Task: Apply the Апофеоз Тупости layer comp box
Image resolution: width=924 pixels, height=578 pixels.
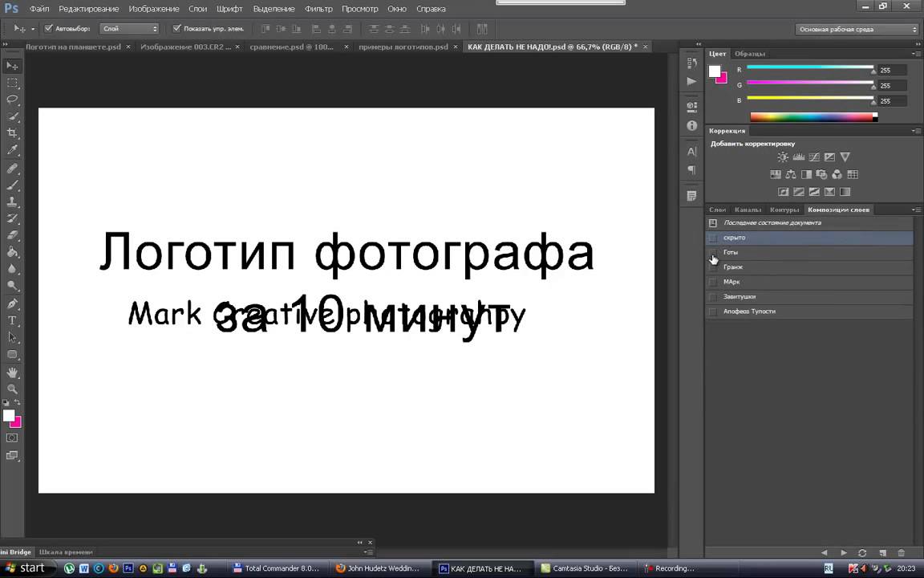Action: pos(712,311)
